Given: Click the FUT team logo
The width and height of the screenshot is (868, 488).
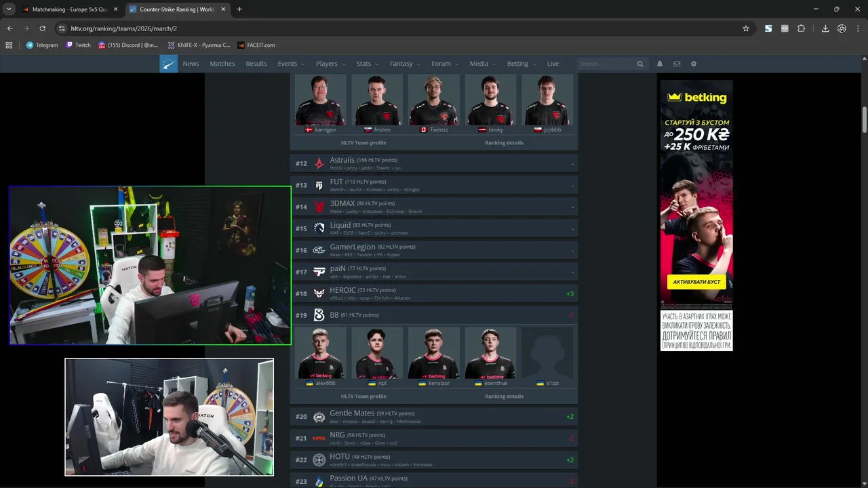Looking at the screenshot, I should tap(319, 185).
